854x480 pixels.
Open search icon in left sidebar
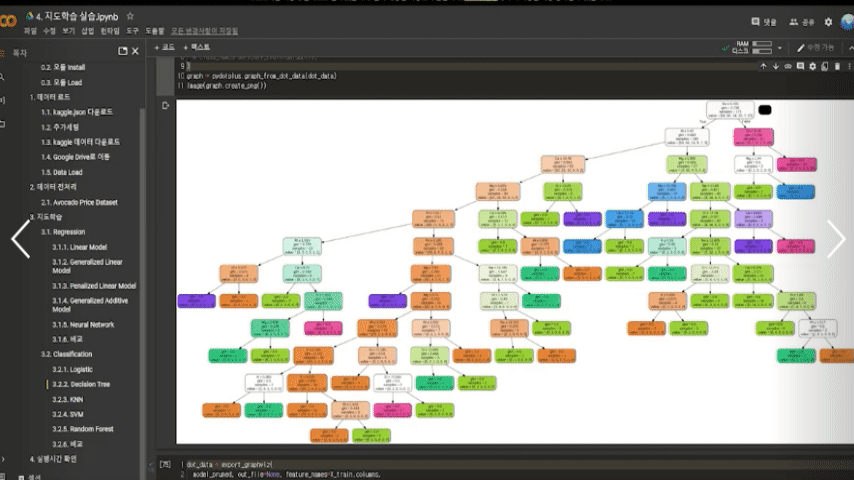point(3,77)
